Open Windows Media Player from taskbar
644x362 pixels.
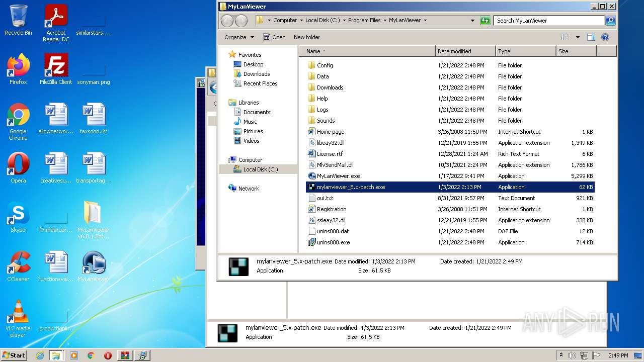pos(74,355)
